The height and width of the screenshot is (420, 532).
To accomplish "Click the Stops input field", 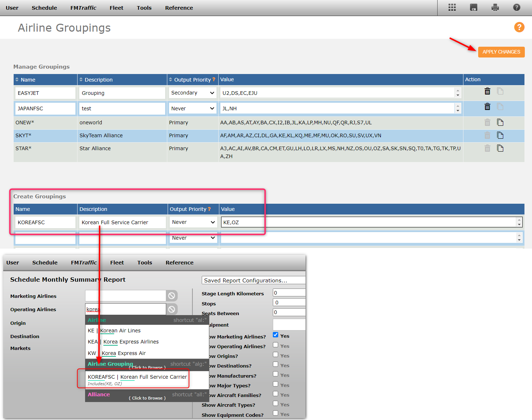I will pyautogui.click(x=289, y=303).
